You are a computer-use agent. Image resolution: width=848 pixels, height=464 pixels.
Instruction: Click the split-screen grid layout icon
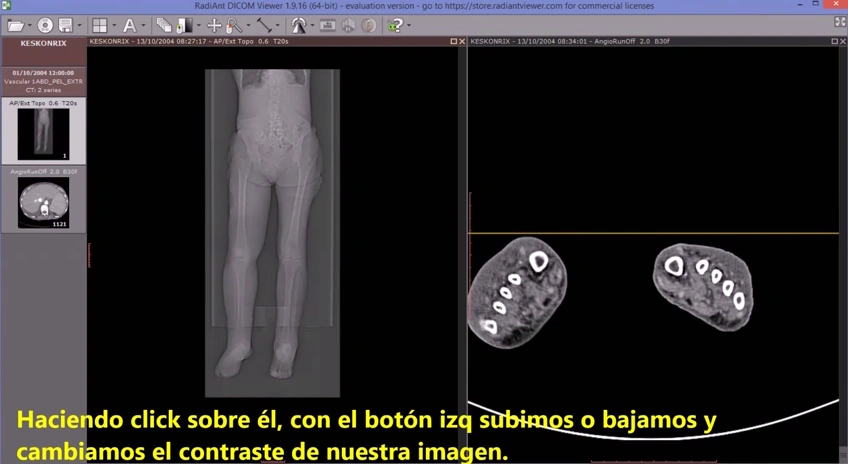point(100,25)
